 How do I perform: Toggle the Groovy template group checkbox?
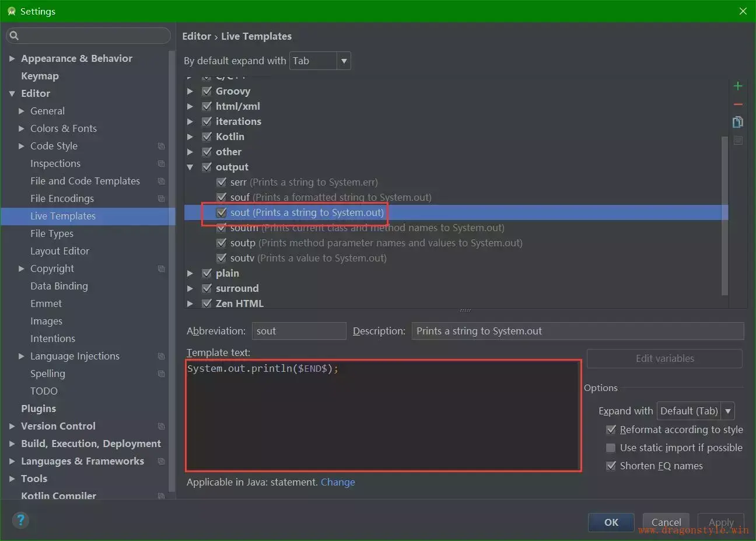pyautogui.click(x=206, y=91)
